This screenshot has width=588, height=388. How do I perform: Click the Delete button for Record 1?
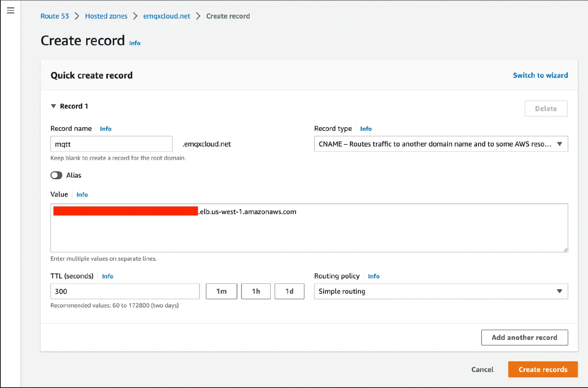[x=546, y=108]
